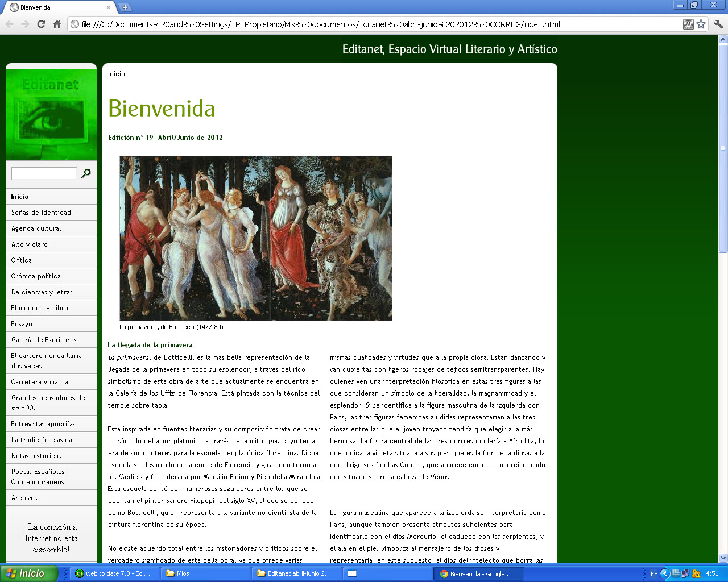This screenshot has width=728, height=582.
Task: Open Alto y claro section
Action: coord(51,244)
